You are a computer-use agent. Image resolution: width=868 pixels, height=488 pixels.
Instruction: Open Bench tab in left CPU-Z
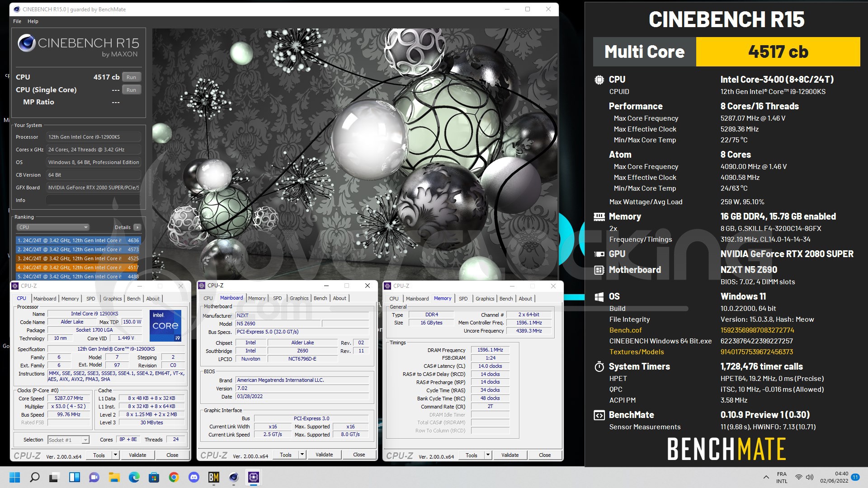pos(133,299)
